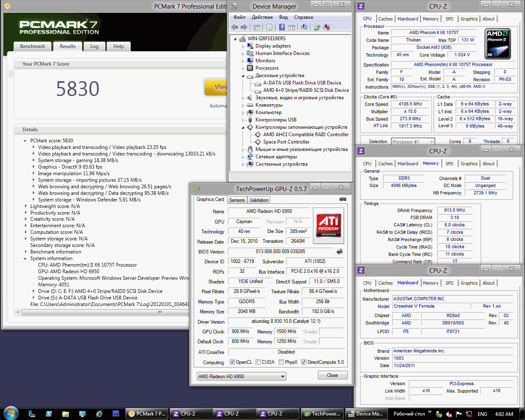
Task: Select AMD 4+0 Stripe/RAID0 SCSI Disk Device
Action: point(306,90)
